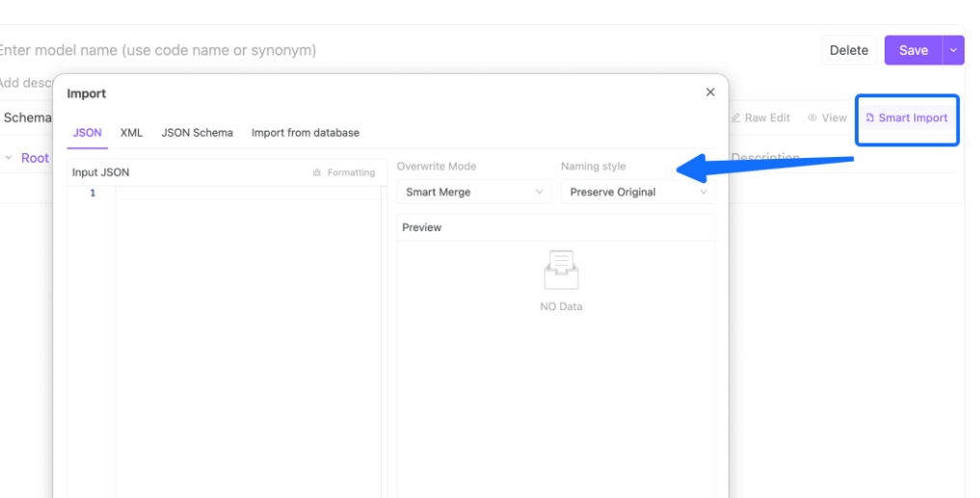Click the Save button

pyautogui.click(x=914, y=51)
